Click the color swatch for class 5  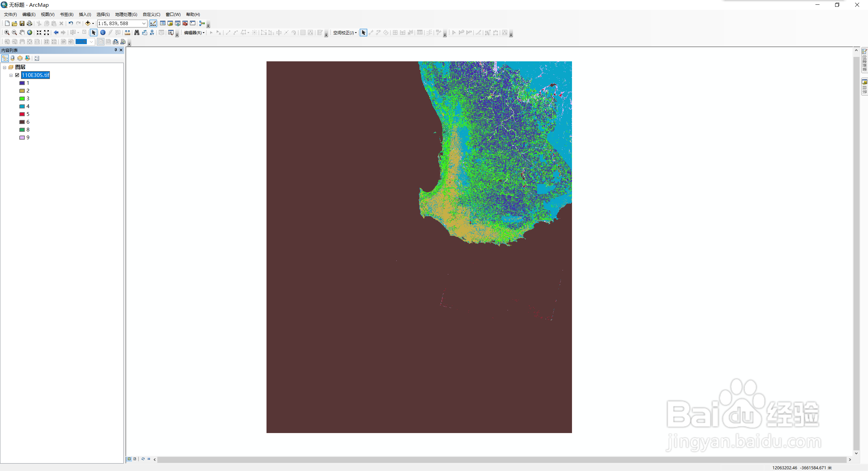(22, 114)
